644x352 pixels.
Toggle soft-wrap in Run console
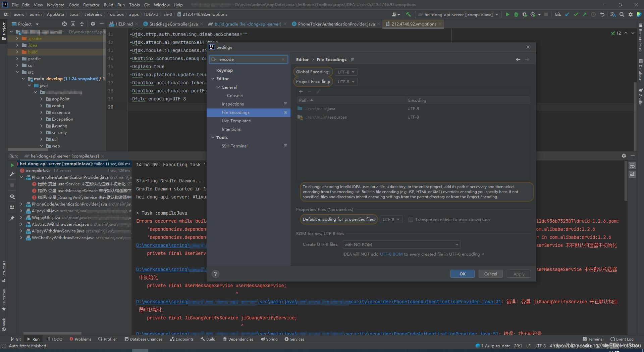pos(632,166)
